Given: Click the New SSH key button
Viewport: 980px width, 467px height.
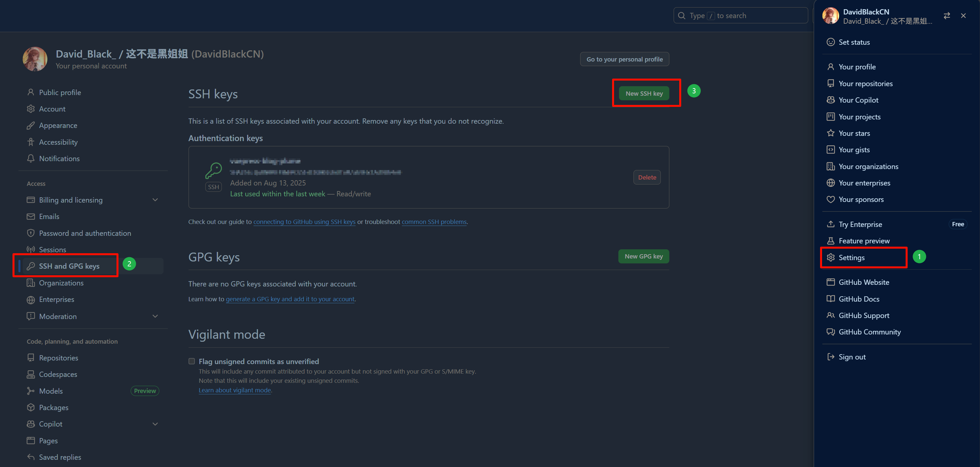Looking at the screenshot, I should (x=644, y=93).
